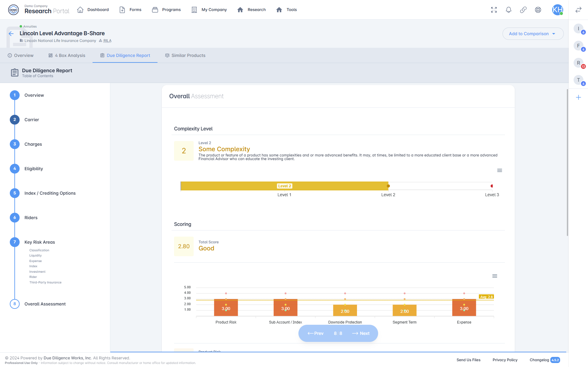Click the Forms document icon
This screenshot has width=588, height=367.
122,10
